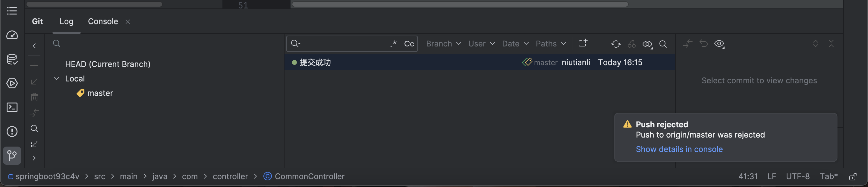The width and height of the screenshot is (868, 187).
Task: Open the Services run icon in sidebar
Action: coord(12,83)
